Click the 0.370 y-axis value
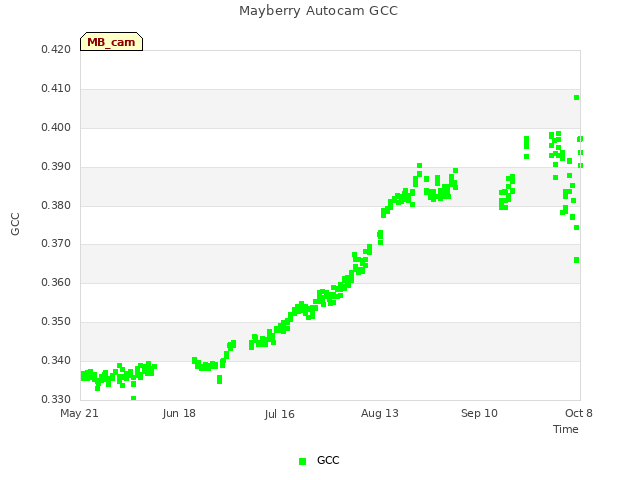 click(x=56, y=244)
